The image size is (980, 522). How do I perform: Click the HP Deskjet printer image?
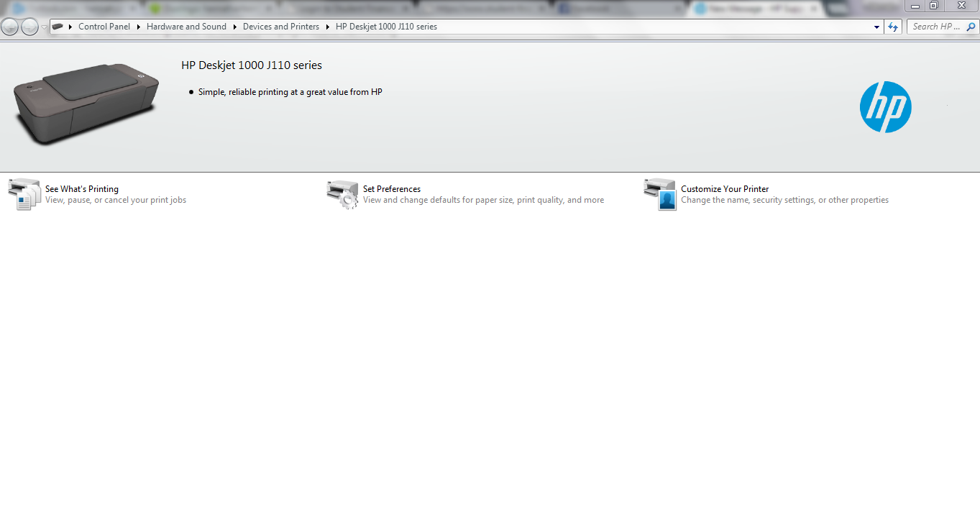pos(86,103)
